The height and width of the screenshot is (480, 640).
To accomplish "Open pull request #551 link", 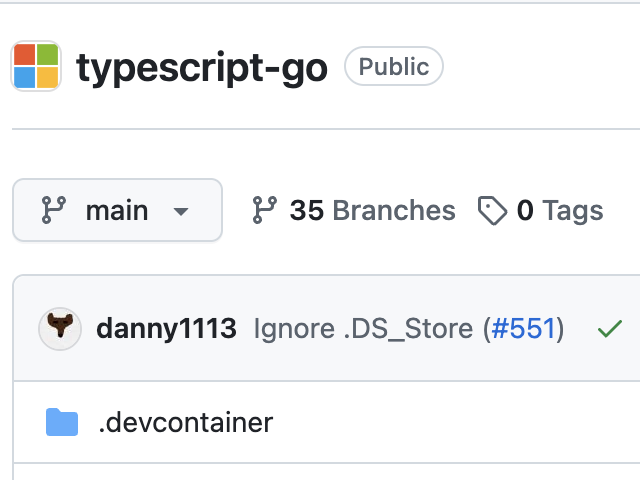I will pyautogui.click(x=524, y=329).
